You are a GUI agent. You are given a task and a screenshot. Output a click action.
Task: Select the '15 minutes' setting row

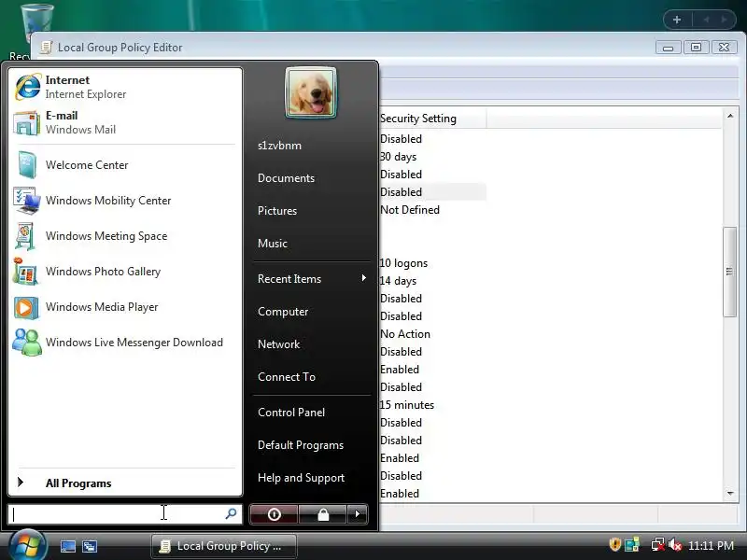tap(407, 405)
